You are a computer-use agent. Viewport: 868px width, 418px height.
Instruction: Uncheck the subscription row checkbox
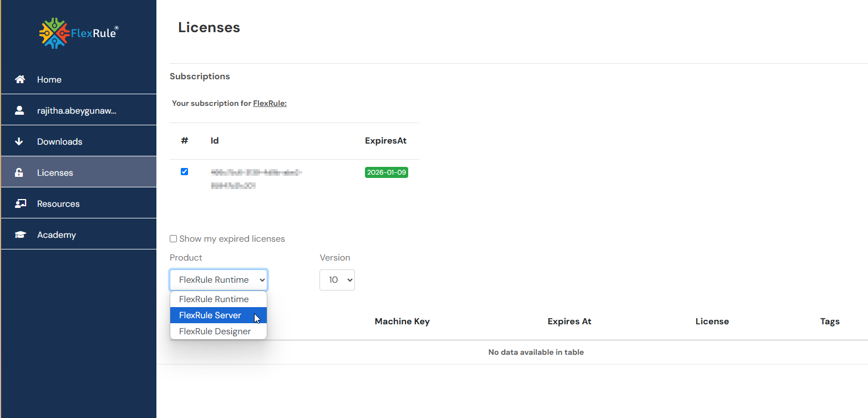tap(185, 172)
